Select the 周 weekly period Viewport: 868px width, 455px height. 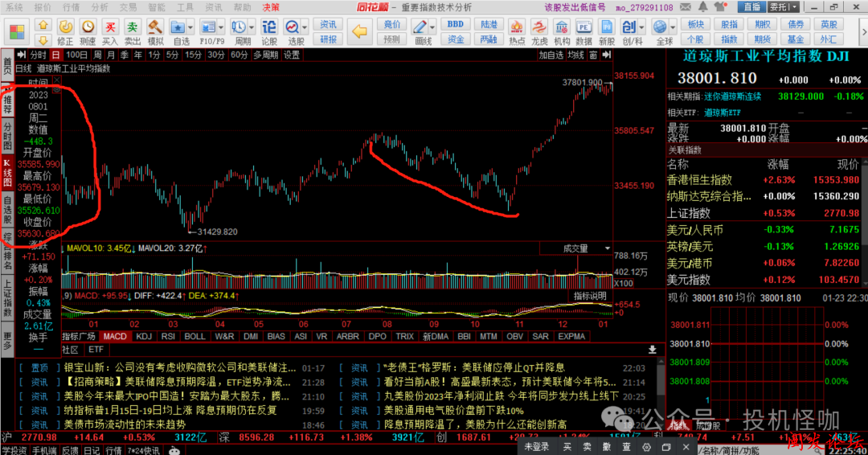(97, 55)
